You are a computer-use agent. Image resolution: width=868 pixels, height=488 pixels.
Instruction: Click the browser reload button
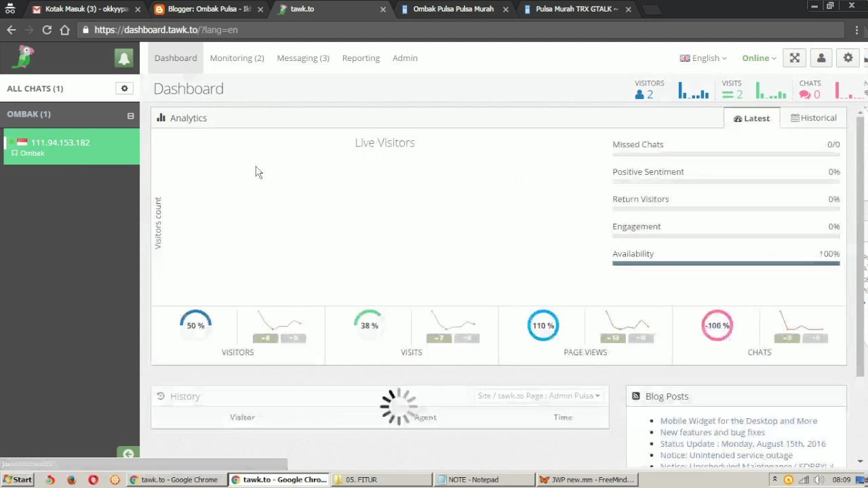[47, 30]
